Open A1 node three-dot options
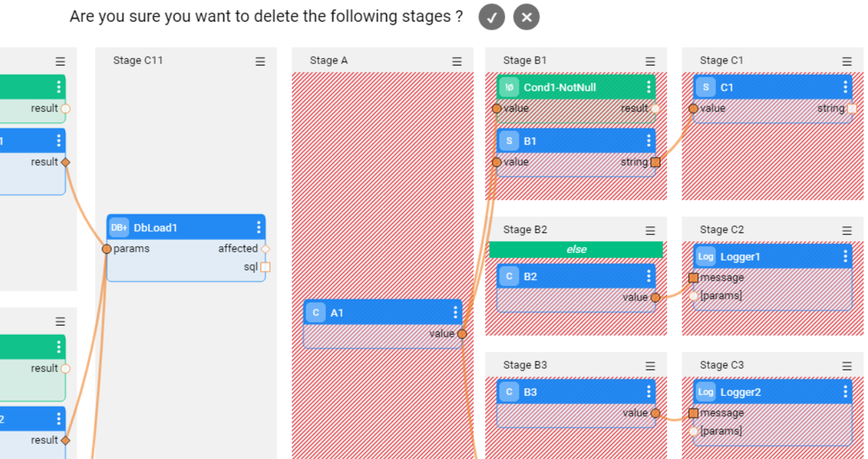Image resolution: width=868 pixels, height=459 pixels. coord(455,312)
